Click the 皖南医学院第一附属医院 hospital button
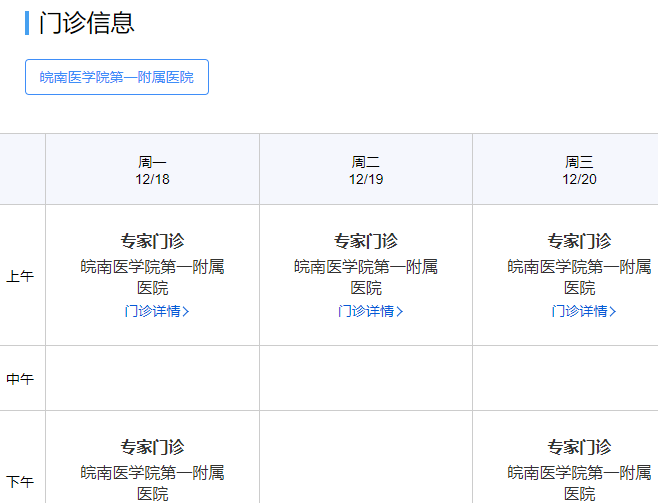This screenshot has height=503, width=658. click(x=116, y=77)
